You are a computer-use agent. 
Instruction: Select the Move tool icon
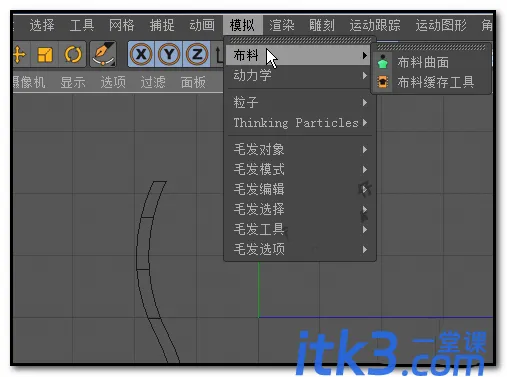(19, 54)
